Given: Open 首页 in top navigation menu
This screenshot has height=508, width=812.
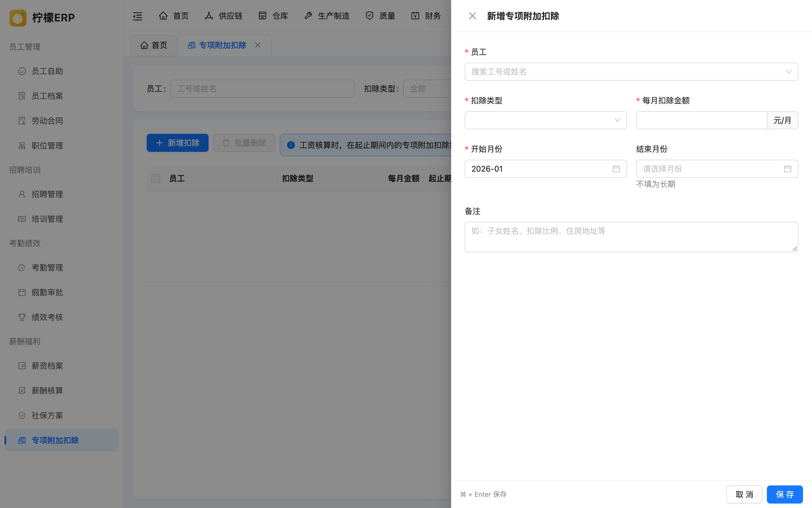Looking at the screenshot, I should (x=173, y=16).
